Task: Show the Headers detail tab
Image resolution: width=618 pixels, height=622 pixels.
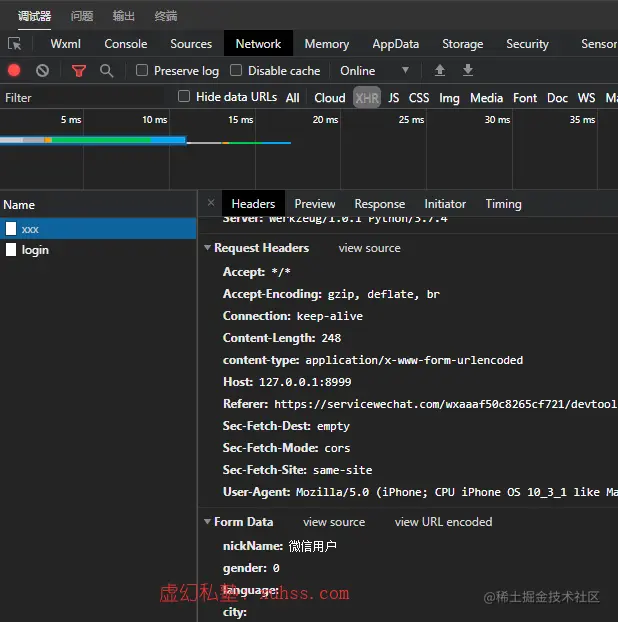Action: 253,203
